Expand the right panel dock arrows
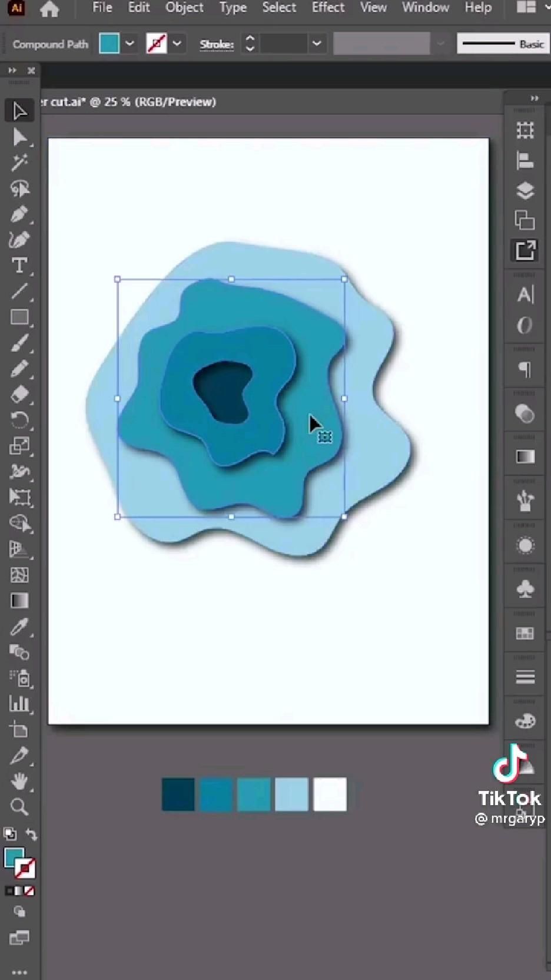This screenshot has height=980, width=551. click(x=535, y=98)
